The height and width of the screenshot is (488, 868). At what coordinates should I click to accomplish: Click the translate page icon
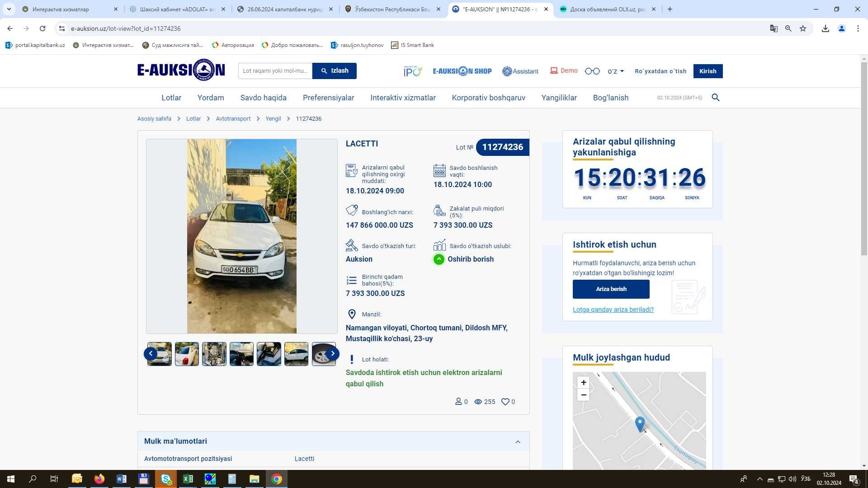[x=774, y=28]
